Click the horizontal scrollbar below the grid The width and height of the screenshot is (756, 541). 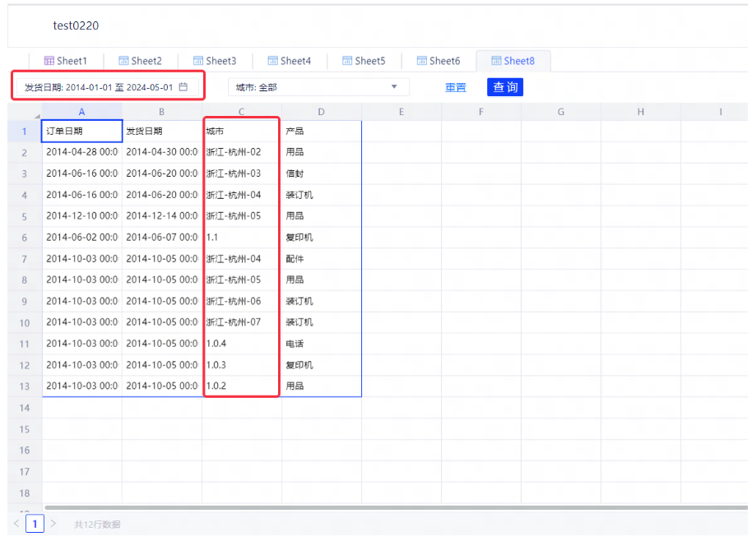coord(395,508)
